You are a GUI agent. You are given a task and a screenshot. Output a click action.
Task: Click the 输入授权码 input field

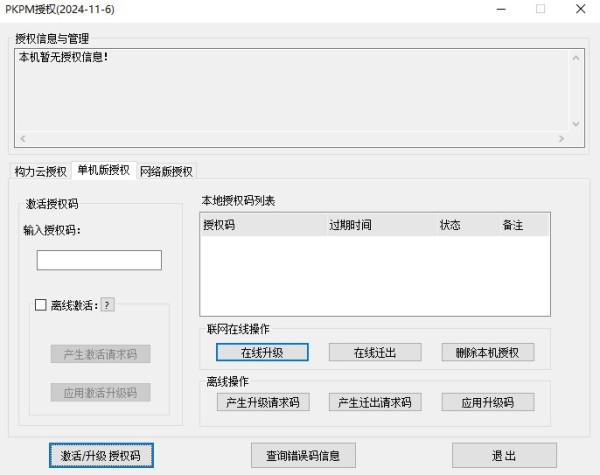[99, 260]
